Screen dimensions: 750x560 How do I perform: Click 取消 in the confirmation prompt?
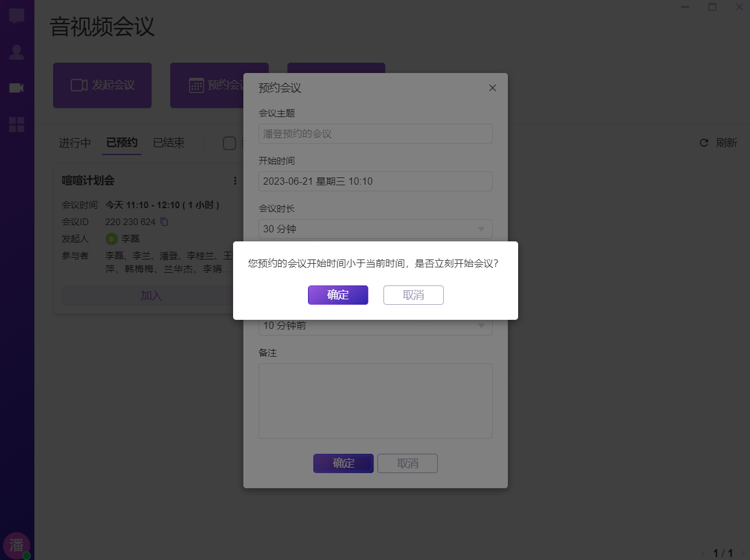(x=413, y=295)
